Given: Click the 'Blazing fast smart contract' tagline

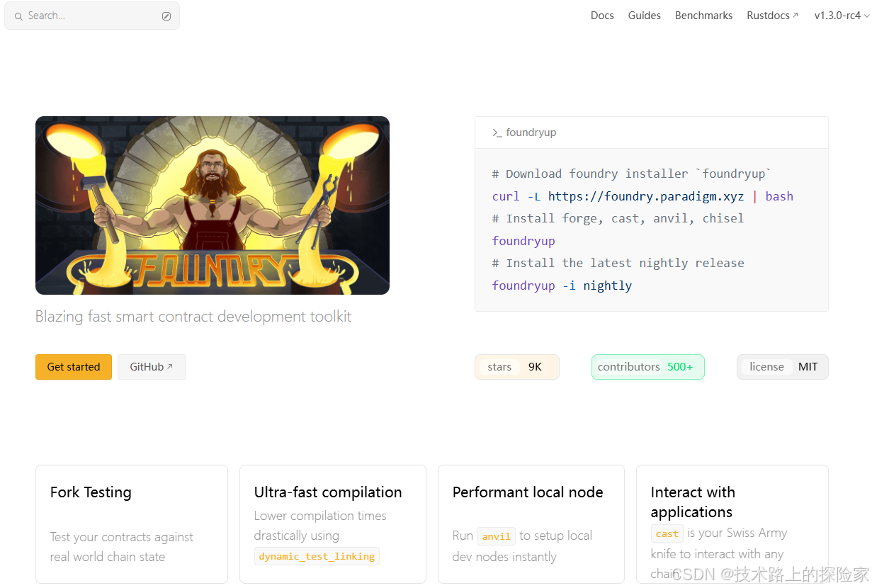Looking at the screenshot, I should pyautogui.click(x=193, y=316).
